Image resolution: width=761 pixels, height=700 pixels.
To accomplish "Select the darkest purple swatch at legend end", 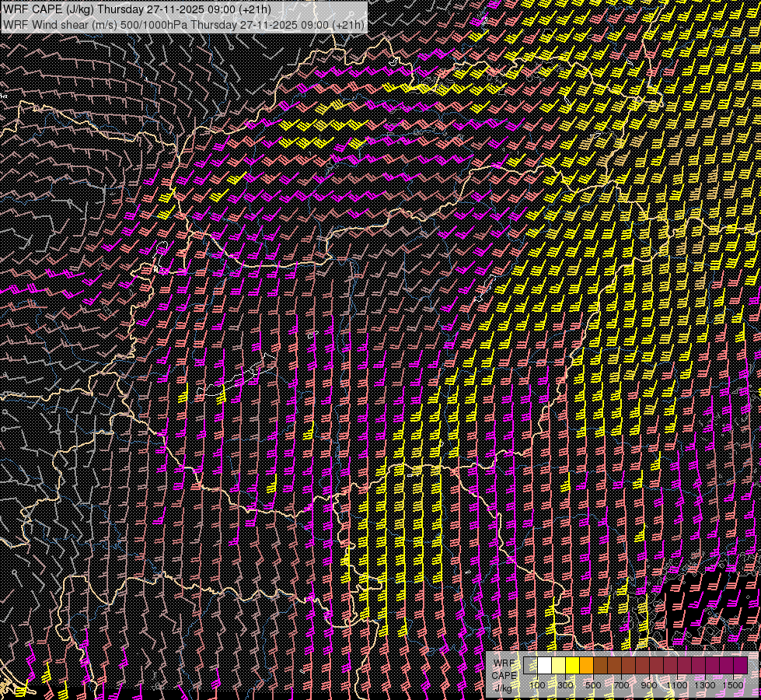I will (740, 665).
